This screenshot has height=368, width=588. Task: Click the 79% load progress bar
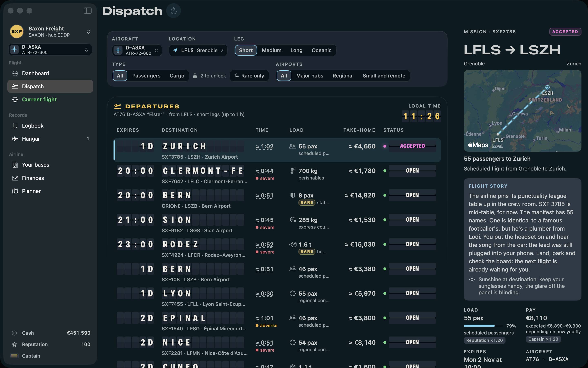click(483, 326)
